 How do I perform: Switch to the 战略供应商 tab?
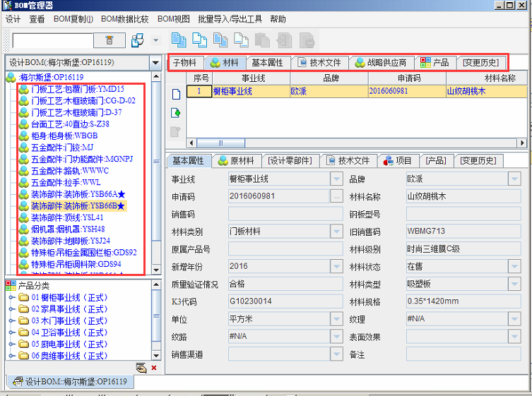pyautogui.click(x=382, y=62)
